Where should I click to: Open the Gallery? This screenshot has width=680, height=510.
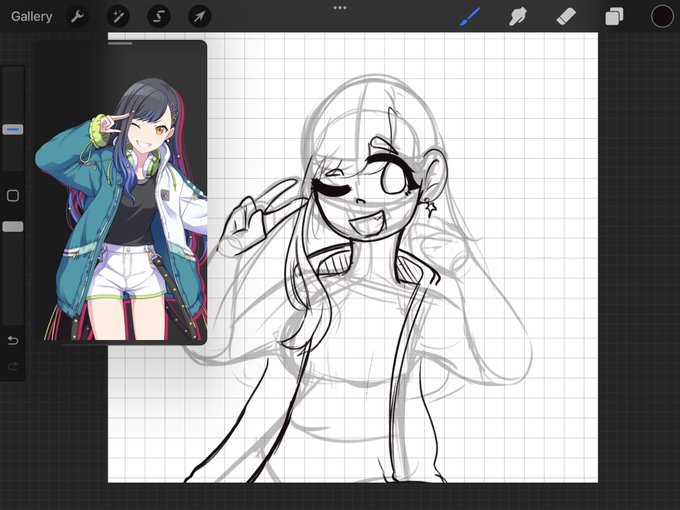tap(32, 16)
